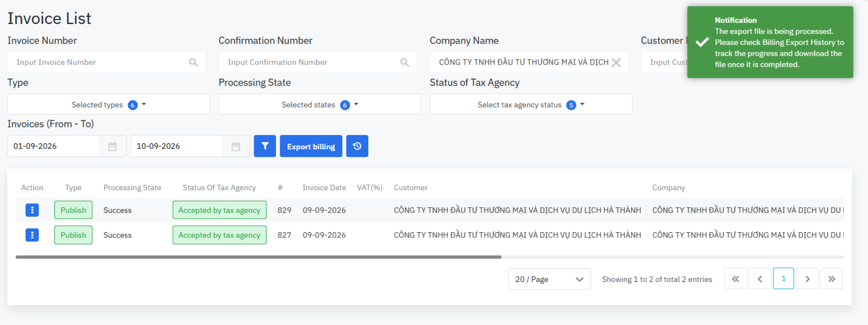Select page 1 in pagination
Screen dimensions: 868x325
tap(784, 279)
